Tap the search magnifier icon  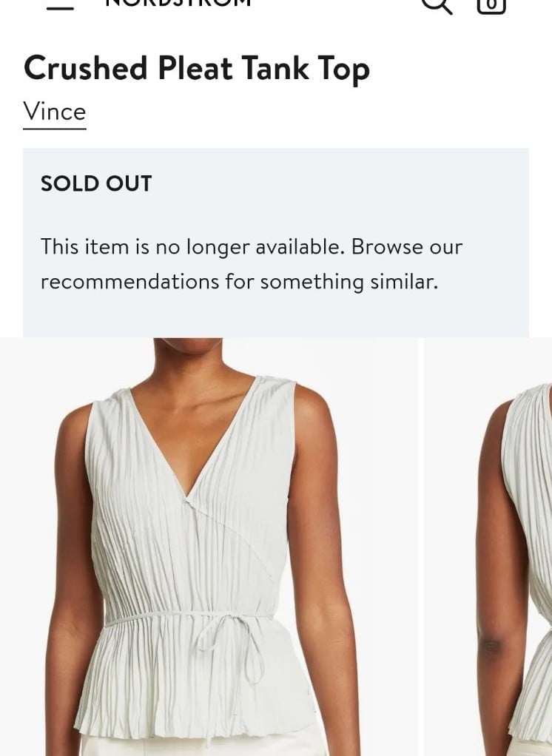click(x=437, y=5)
